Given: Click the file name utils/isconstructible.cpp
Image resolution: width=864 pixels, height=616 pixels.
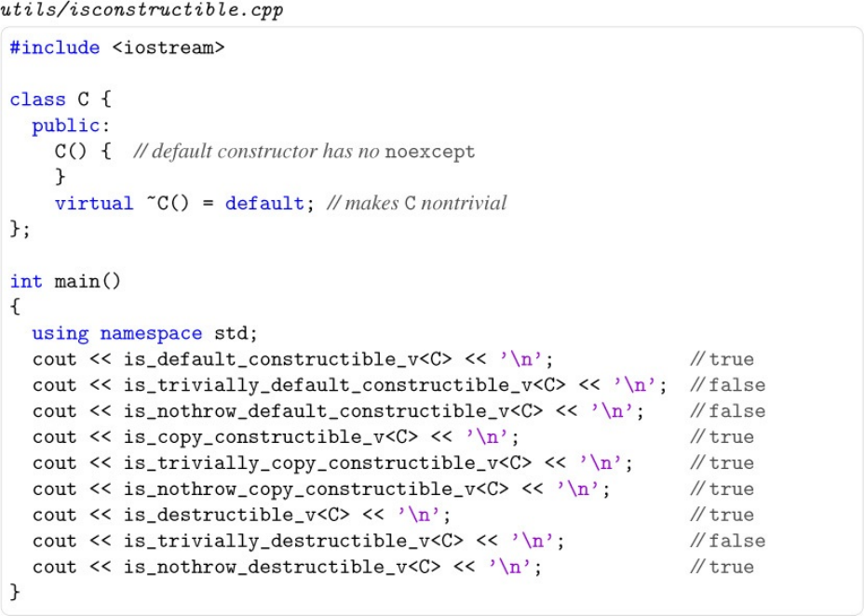Looking at the screenshot, I should click(x=142, y=10).
